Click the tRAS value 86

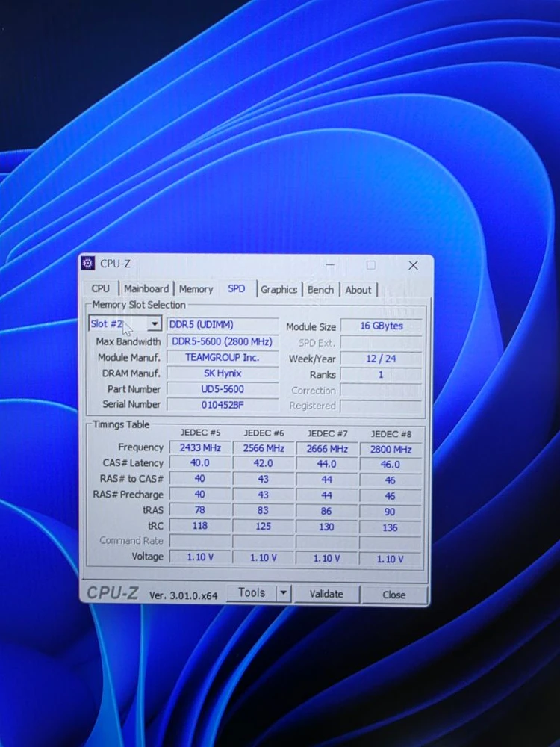(327, 511)
